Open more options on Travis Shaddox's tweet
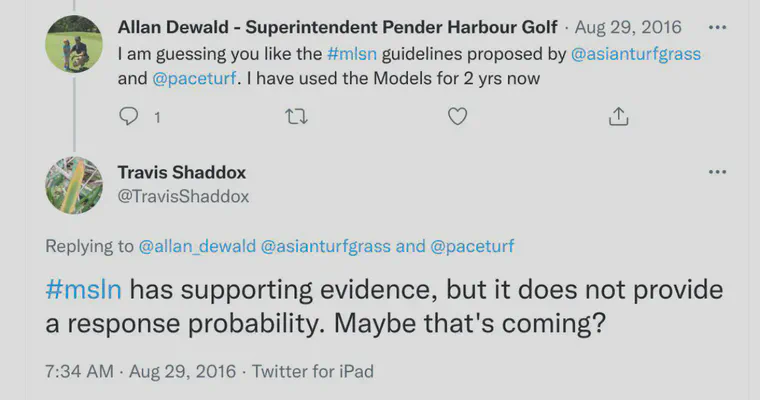Image resolution: width=760 pixels, height=400 pixels. (x=717, y=172)
